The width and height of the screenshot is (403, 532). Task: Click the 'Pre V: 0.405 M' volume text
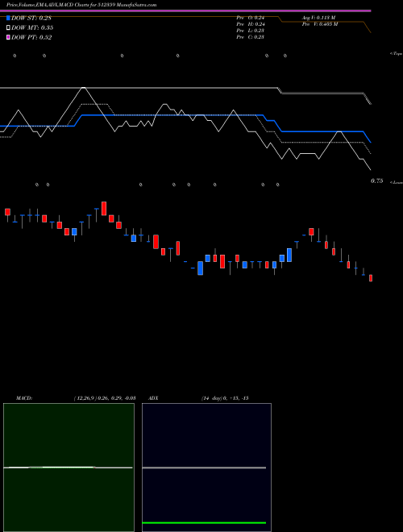(x=320, y=24)
